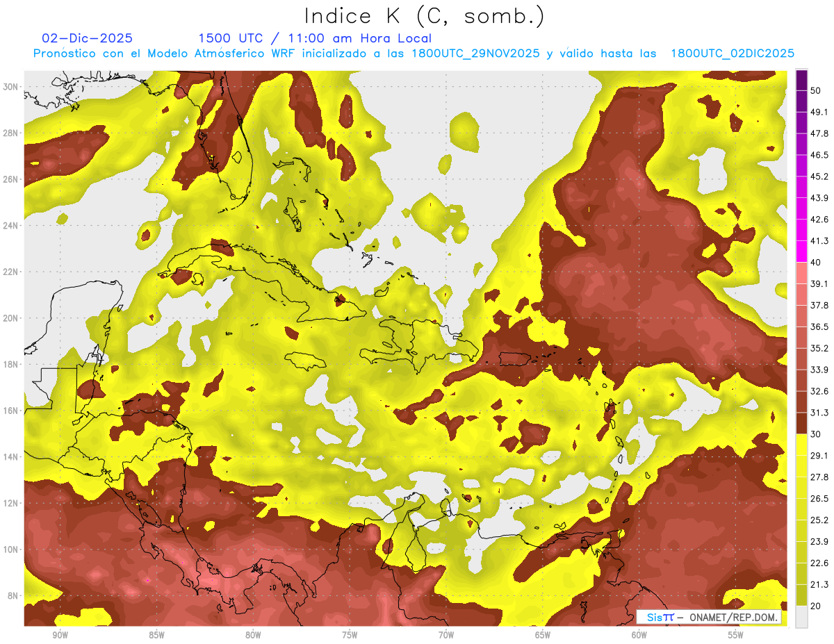Select the "65W" longitude axis label
The image size is (834, 644).
click(x=543, y=635)
